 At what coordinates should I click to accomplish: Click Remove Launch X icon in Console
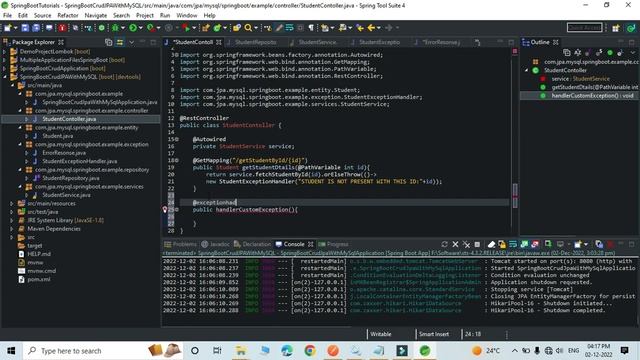coord(455,244)
